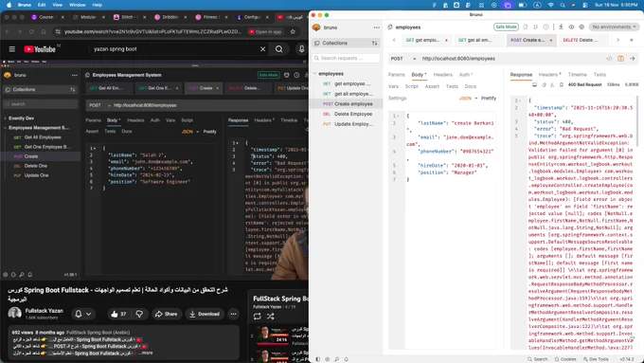Click the orange save request icon in Bruno

pos(620,59)
